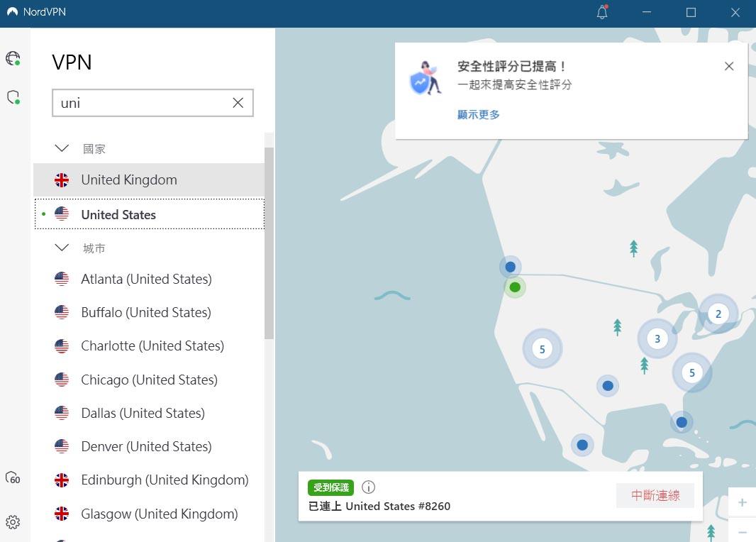This screenshot has width=756, height=542.
Task: Click the 已連上 United States #8260 text
Action: point(379,506)
